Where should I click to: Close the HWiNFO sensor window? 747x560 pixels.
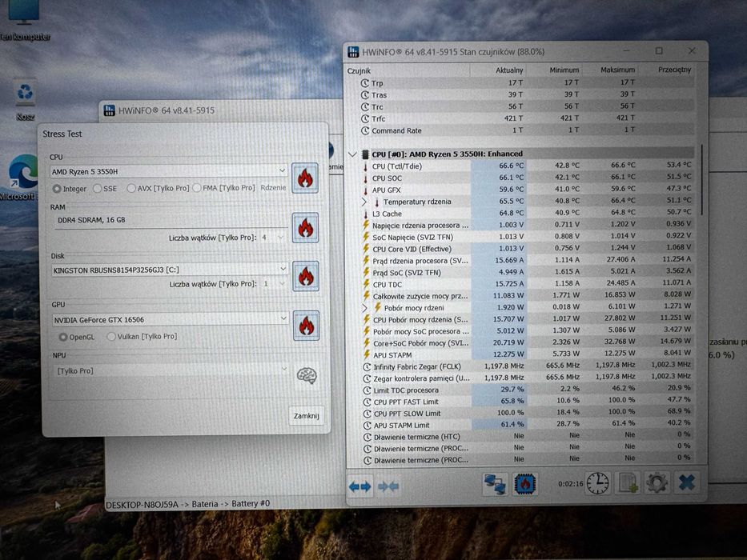[x=692, y=50]
